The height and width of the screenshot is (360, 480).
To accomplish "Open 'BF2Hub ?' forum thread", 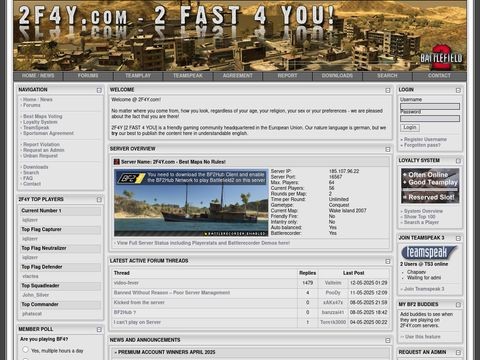I will pos(125,312).
